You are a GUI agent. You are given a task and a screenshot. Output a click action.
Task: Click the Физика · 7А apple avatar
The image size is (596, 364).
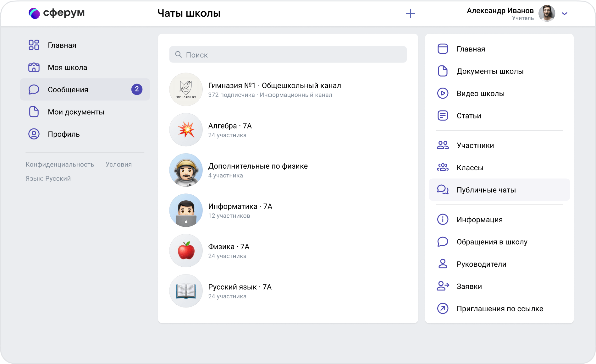click(x=186, y=251)
